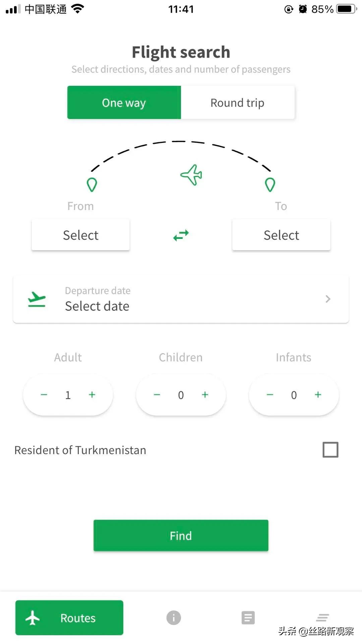Add one Infant passenger
Viewport: 362px width, 644px height.
coord(318,395)
